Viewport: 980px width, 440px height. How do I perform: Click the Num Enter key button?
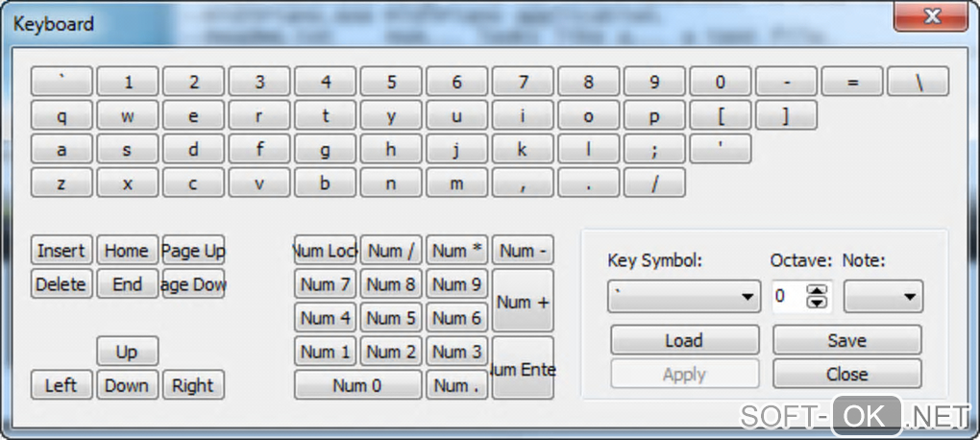523,369
